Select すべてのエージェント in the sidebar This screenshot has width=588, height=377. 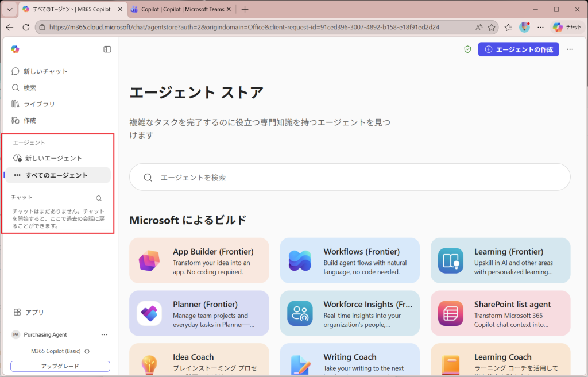click(56, 175)
